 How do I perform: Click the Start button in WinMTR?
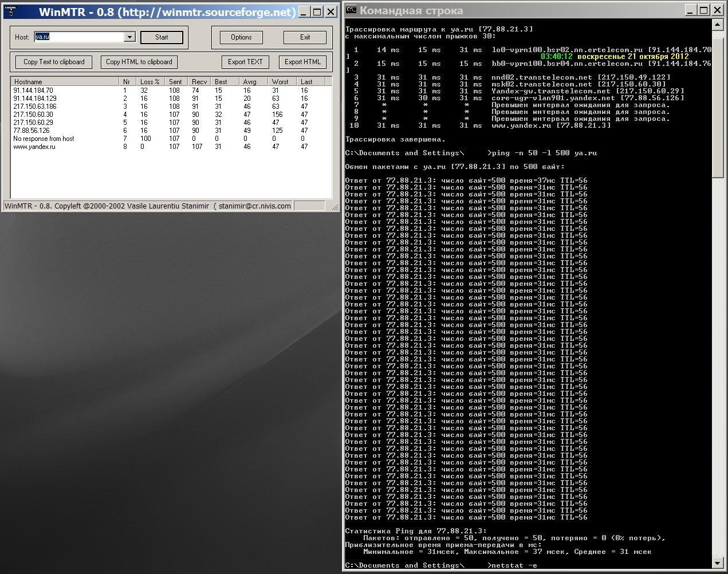tap(162, 37)
